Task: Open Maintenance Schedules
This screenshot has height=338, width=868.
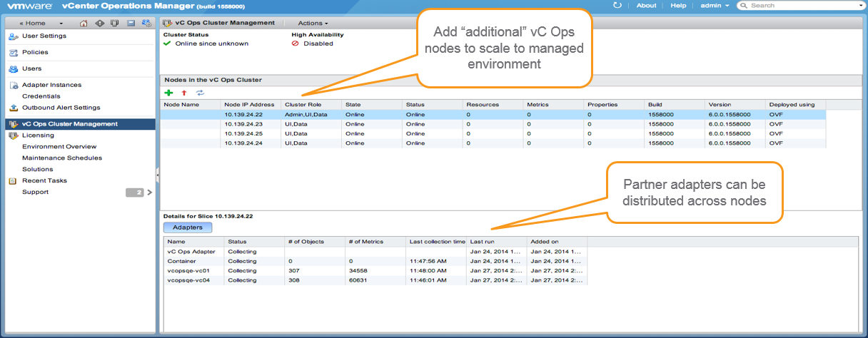Action: click(62, 158)
